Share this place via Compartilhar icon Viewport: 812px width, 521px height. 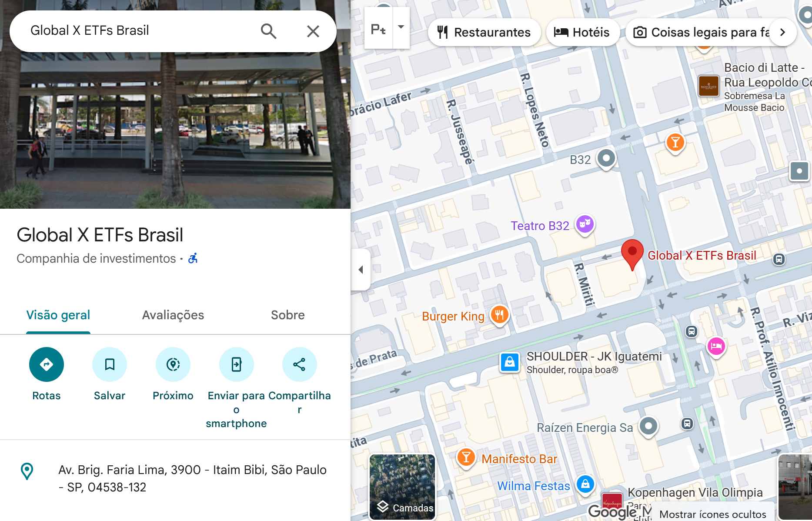tap(300, 364)
